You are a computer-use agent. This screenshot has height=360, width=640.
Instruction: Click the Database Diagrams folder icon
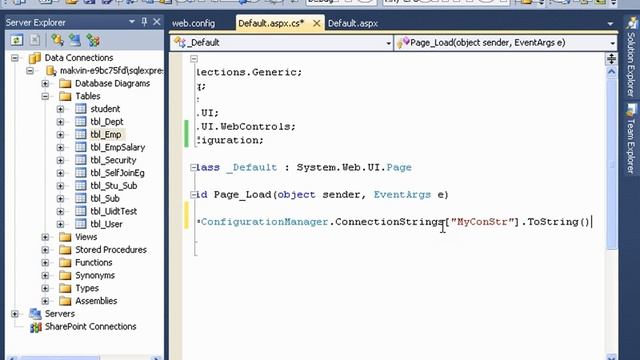pyautogui.click(x=65, y=84)
